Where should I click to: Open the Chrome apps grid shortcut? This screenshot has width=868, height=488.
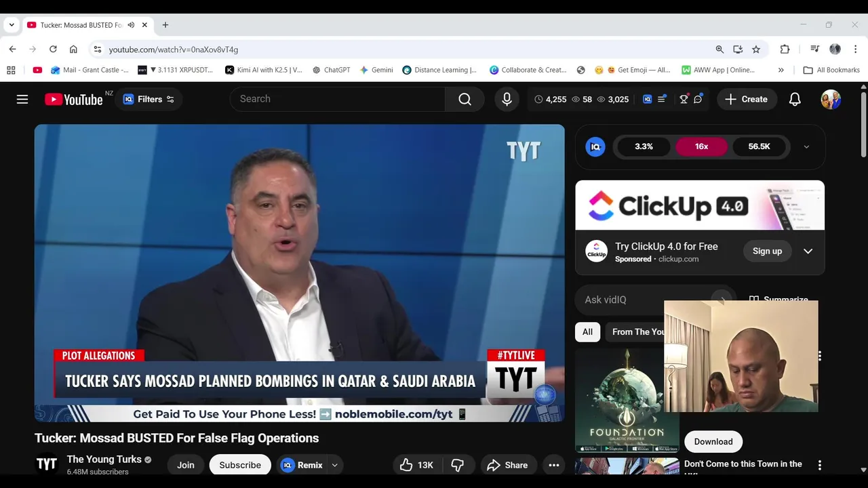coord(11,70)
